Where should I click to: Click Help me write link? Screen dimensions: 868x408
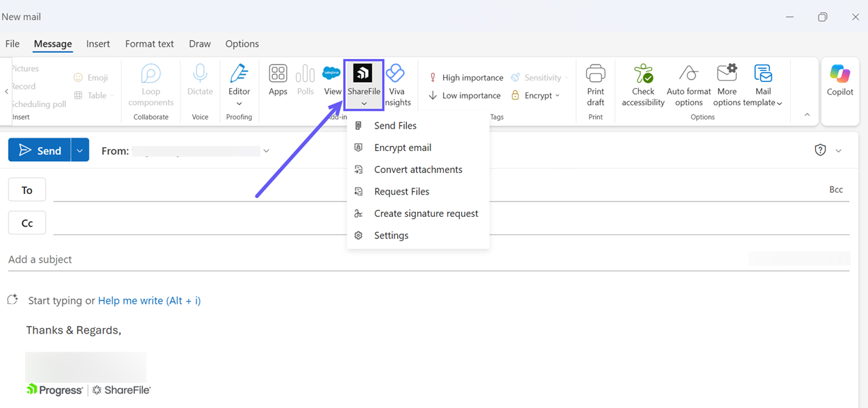click(149, 301)
